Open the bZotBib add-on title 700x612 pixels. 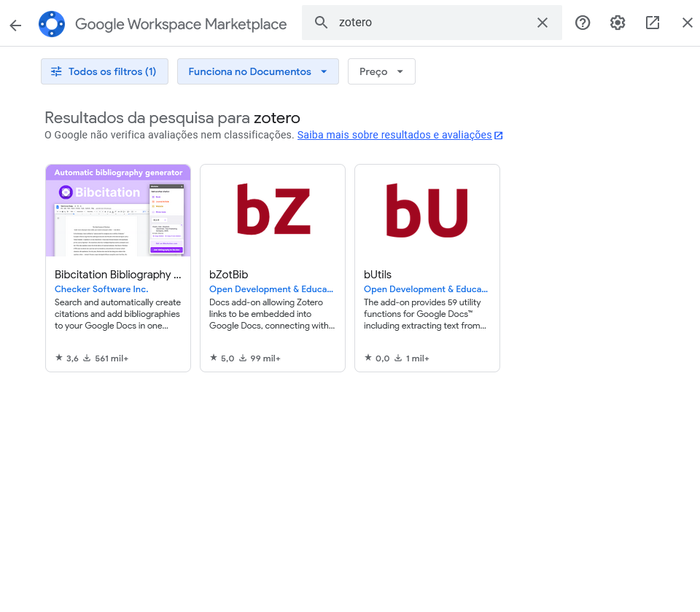[x=228, y=275]
